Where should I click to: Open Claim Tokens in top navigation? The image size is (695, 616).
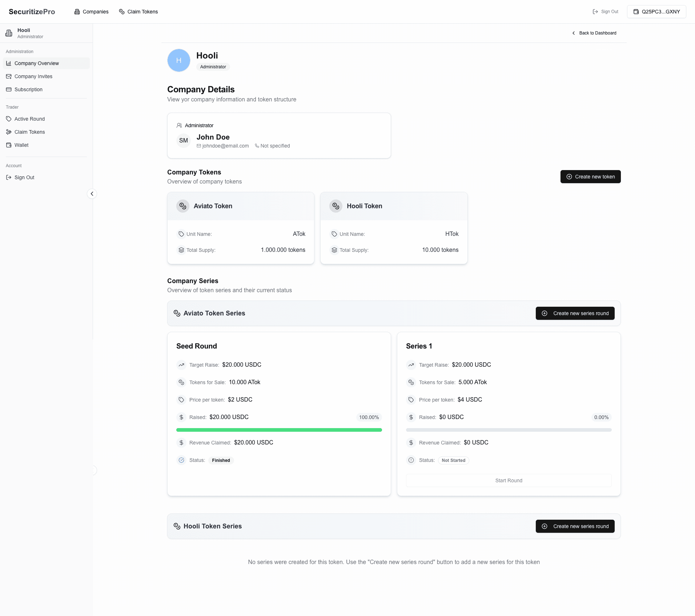point(138,12)
